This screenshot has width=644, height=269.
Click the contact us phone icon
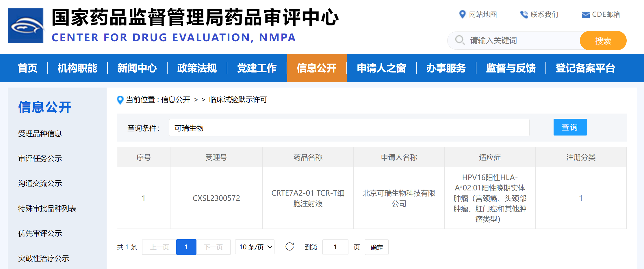pos(524,14)
